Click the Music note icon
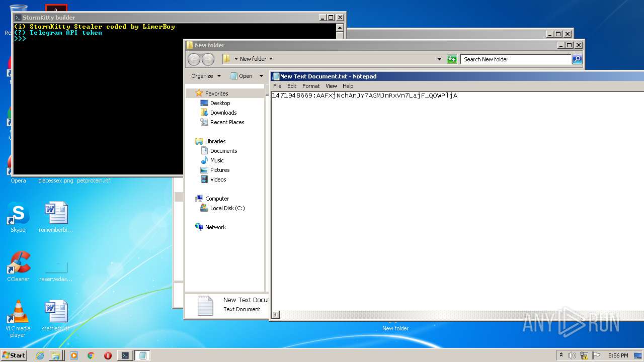644x362 pixels. (x=204, y=160)
